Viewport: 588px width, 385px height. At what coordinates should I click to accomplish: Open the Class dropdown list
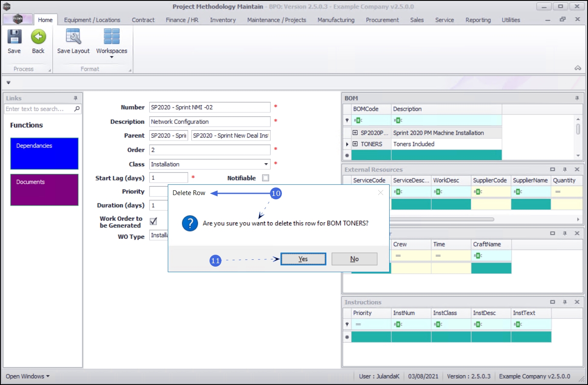pyautogui.click(x=266, y=164)
